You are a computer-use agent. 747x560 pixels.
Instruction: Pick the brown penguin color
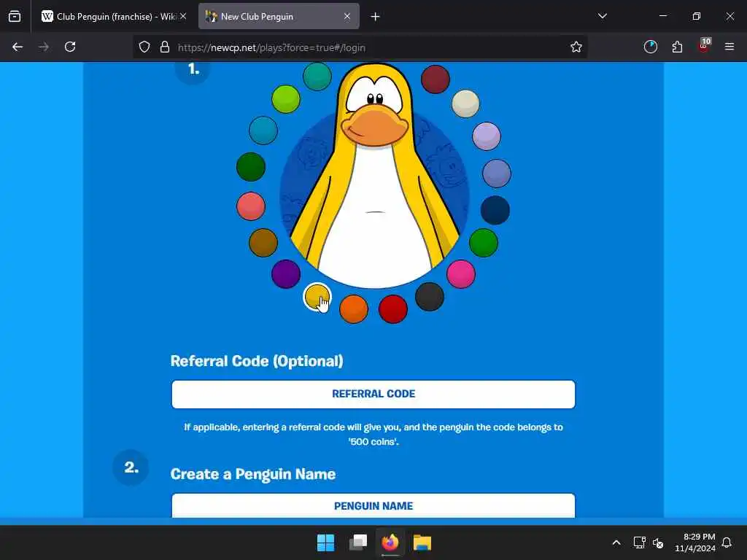coord(263,242)
